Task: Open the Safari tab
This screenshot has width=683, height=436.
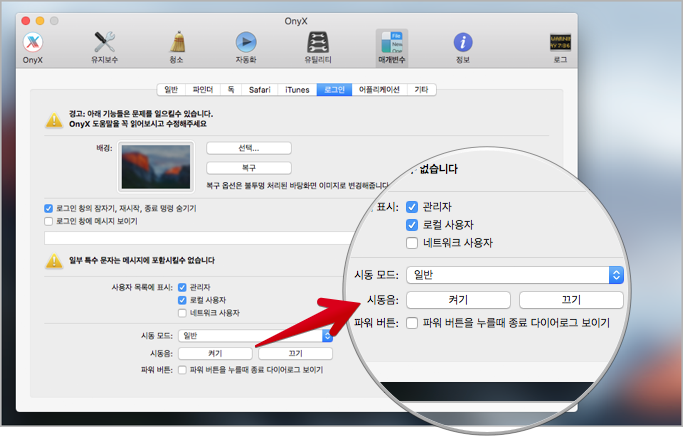Action: point(260,89)
